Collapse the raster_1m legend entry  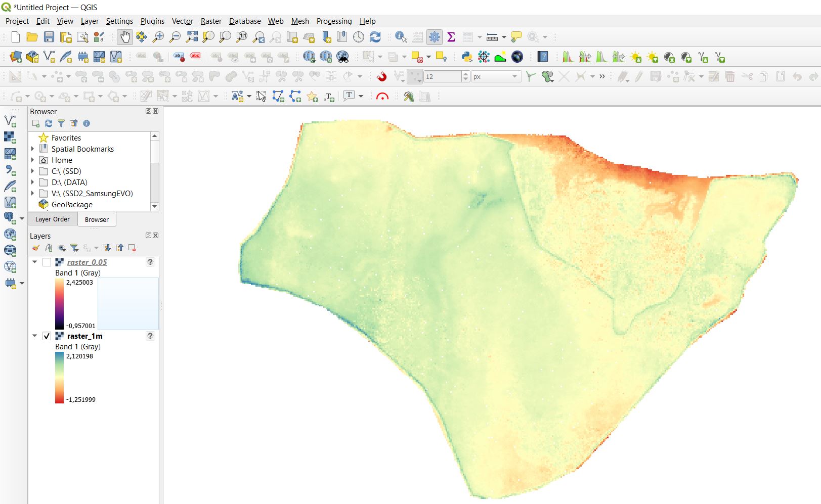click(34, 336)
